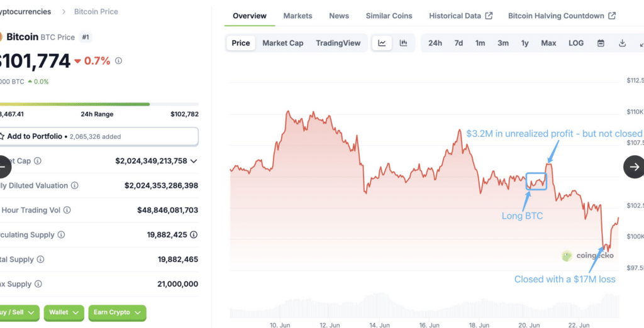Viewport: 644px width, 328px height.
Task: Click the $48,846,081,703 trading volume value
Action: pyautogui.click(x=167, y=210)
